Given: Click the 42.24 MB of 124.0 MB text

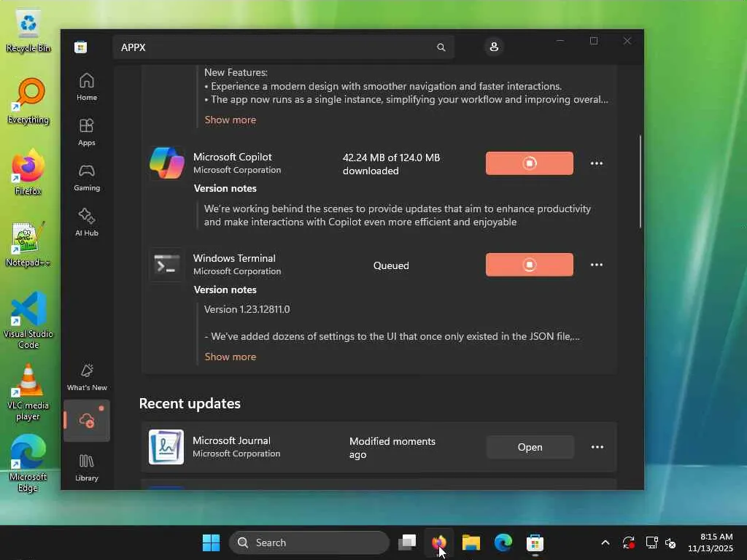Looking at the screenshot, I should pos(391,157).
